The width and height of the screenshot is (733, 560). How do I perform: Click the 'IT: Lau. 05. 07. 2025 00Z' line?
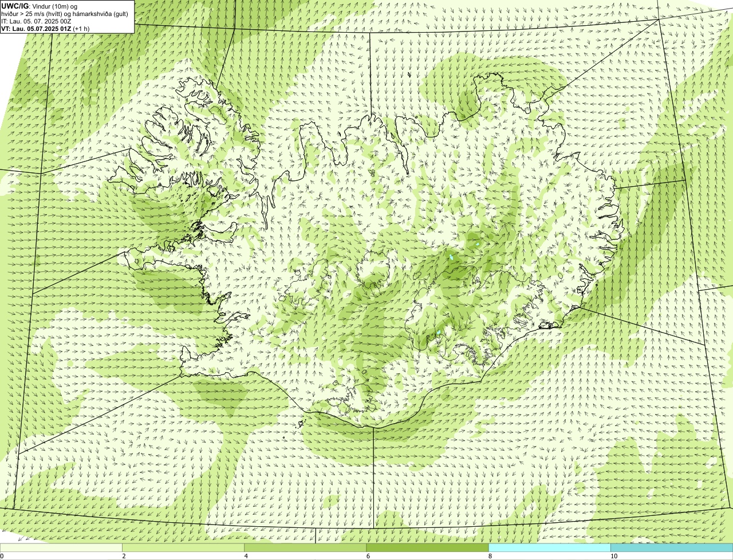[36, 21]
